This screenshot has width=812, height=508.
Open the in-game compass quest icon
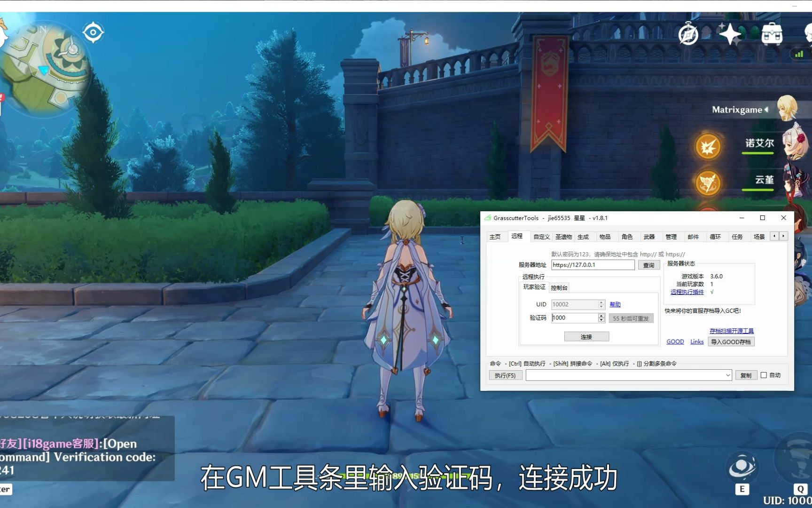[x=688, y=34]
